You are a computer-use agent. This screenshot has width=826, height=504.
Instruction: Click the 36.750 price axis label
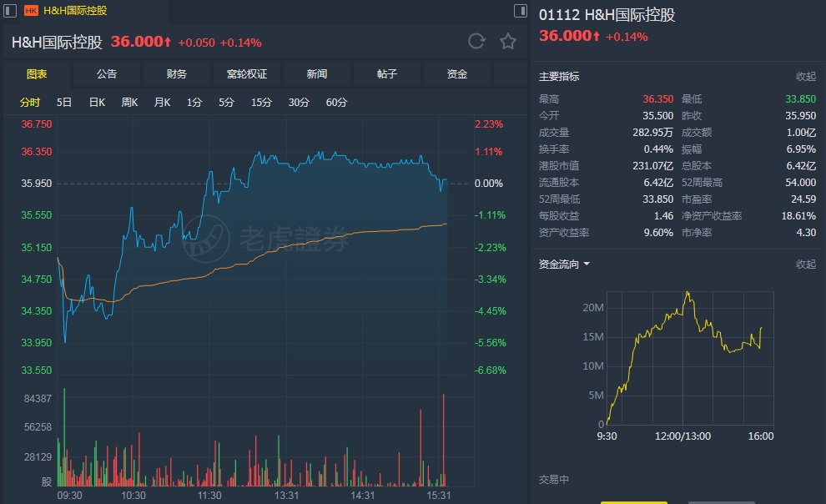37,124
